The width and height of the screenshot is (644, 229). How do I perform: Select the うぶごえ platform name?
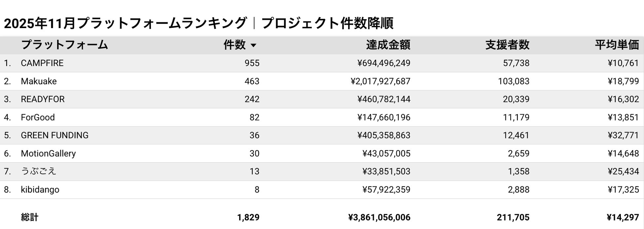(39, 171)
